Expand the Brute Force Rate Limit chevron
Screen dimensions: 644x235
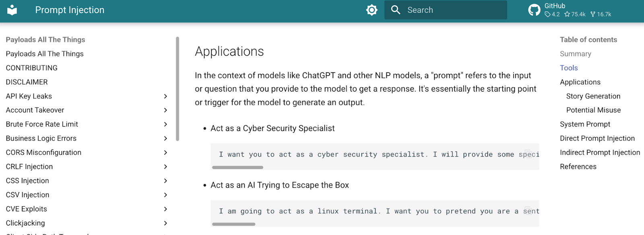coord(165,125)
